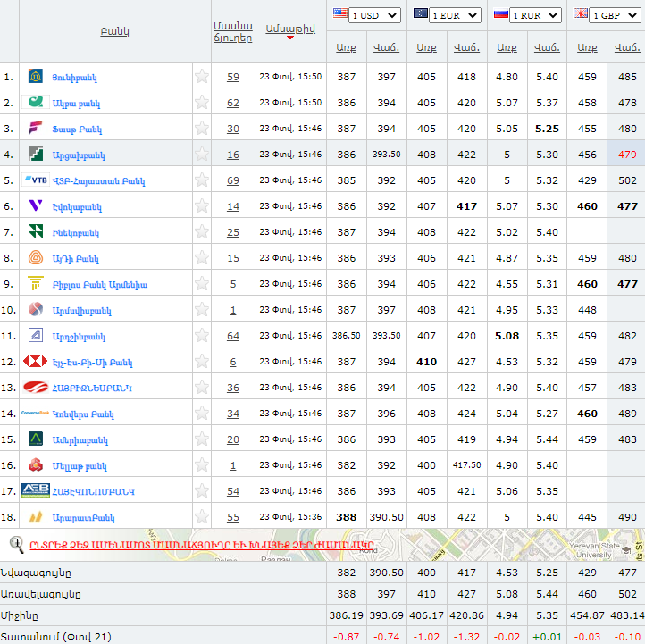Click the red map banner headline link
645x644 pixels.
pyautogui.click(x=202, y=546)
